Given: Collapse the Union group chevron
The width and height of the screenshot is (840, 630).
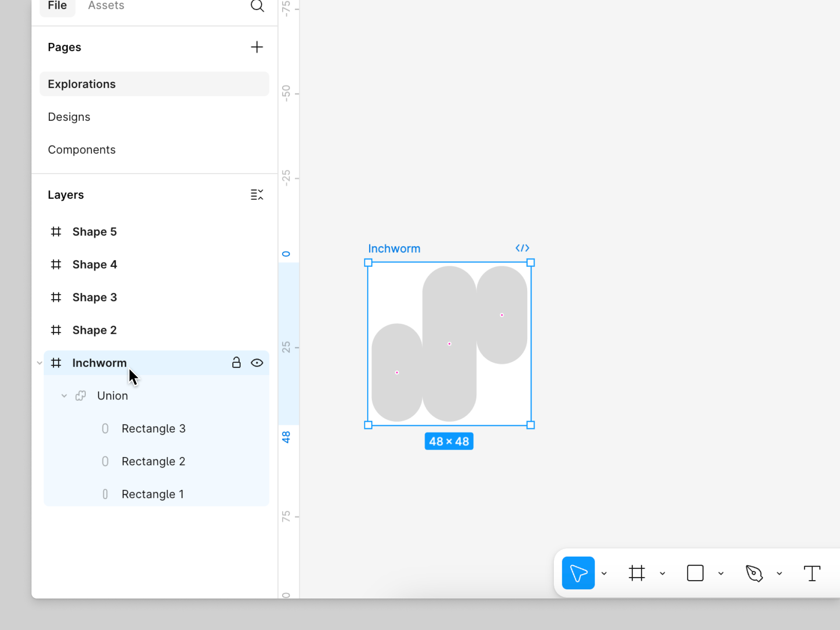Looking at the screenshot, I should coord(64,395).
